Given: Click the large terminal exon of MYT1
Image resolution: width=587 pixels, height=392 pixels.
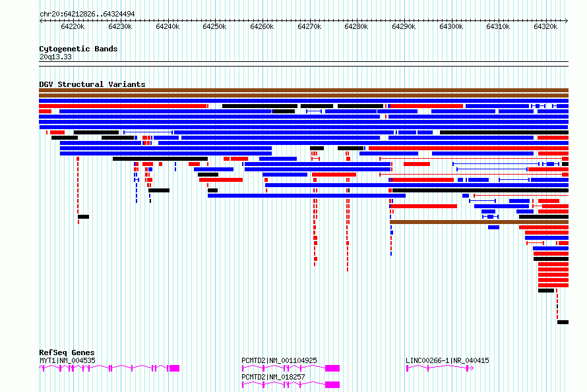Looking at the screenshot, I should [175, 368].
